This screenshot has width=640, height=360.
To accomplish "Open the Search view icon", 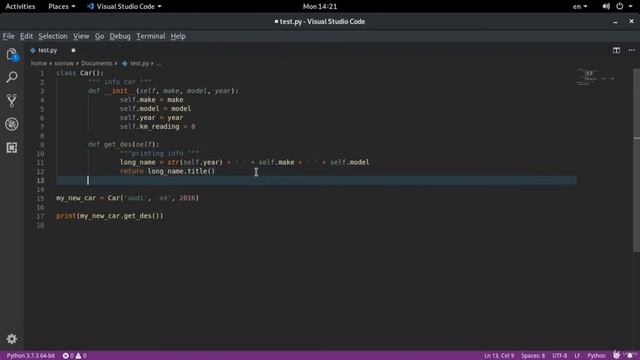I will (12, 77).
